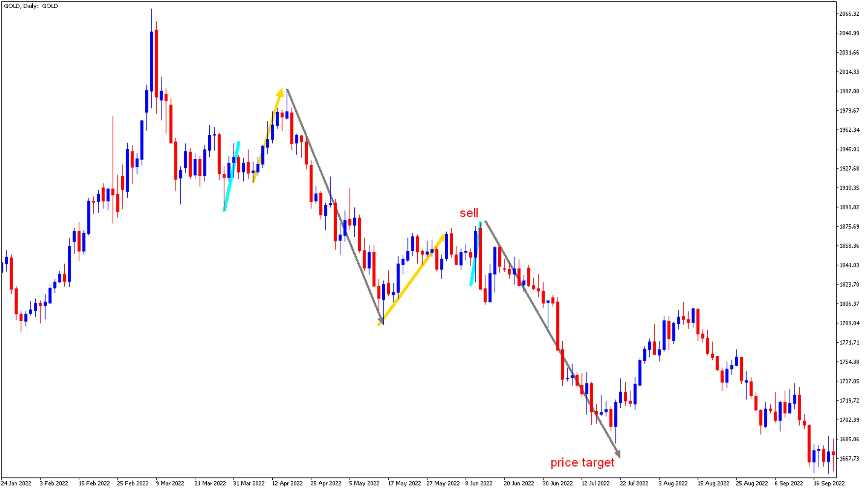The height and width of the screenshot is (490, 868).
Task: Select the 1789.04 price axis value
Action: point(849,323)
